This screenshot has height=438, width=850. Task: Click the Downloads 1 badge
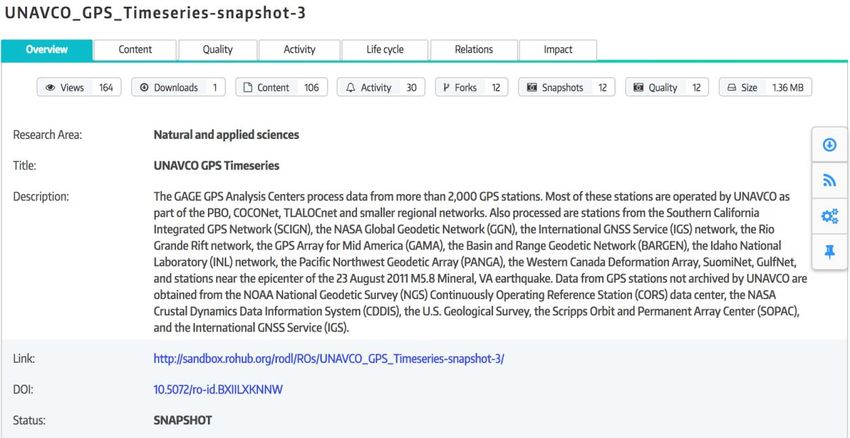point(178,87)
